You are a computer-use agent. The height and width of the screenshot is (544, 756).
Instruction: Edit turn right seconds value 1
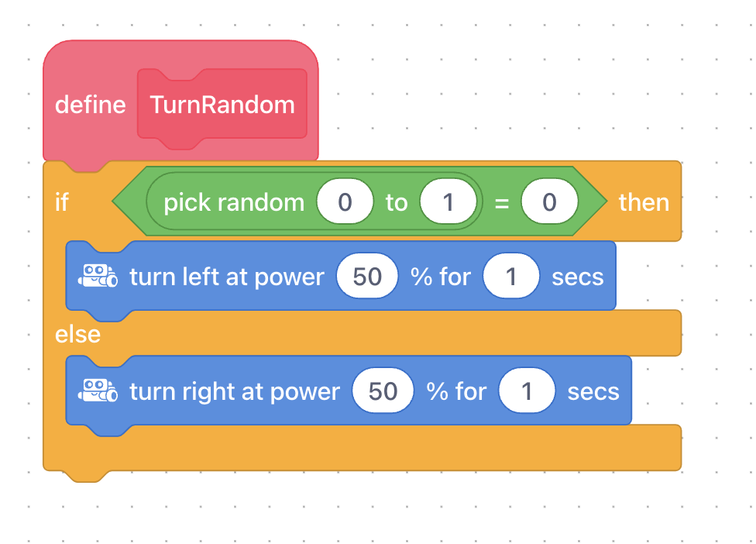point(527,391)
